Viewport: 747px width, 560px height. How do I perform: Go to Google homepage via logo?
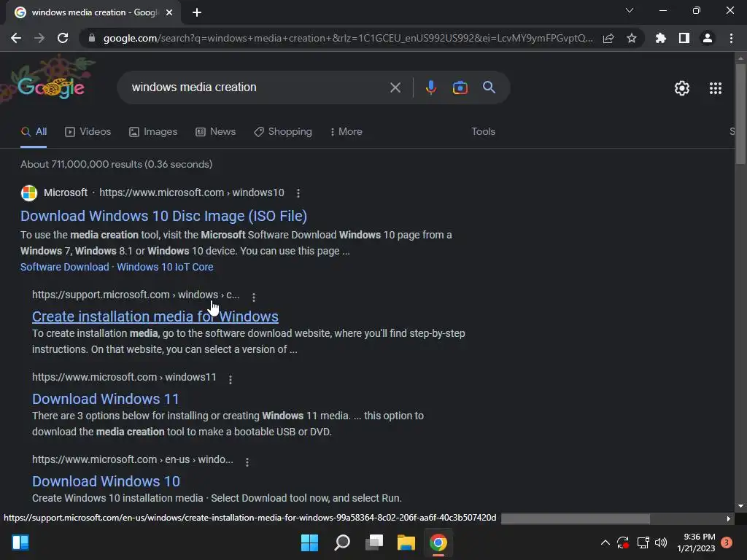click(51, 87)
